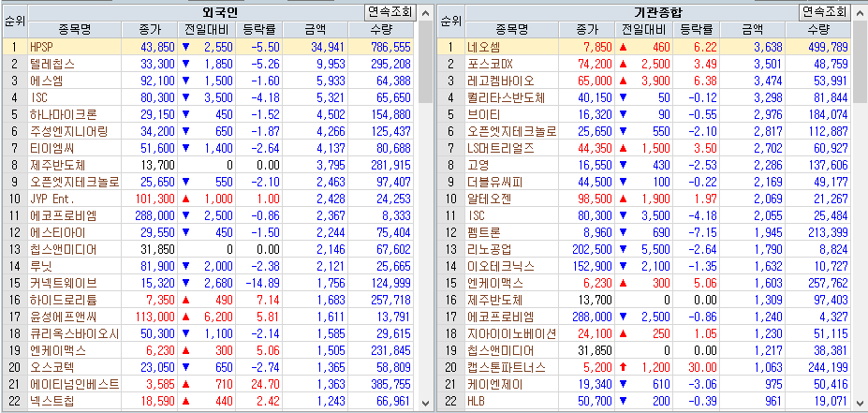Click 종목명 column header in 외국인 panel
The width and height of the screenshot is (868, 413).
point(75,30)
